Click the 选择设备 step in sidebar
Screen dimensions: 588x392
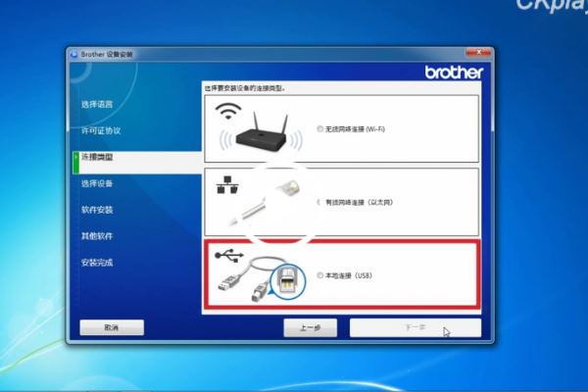[x=97, y=183]
